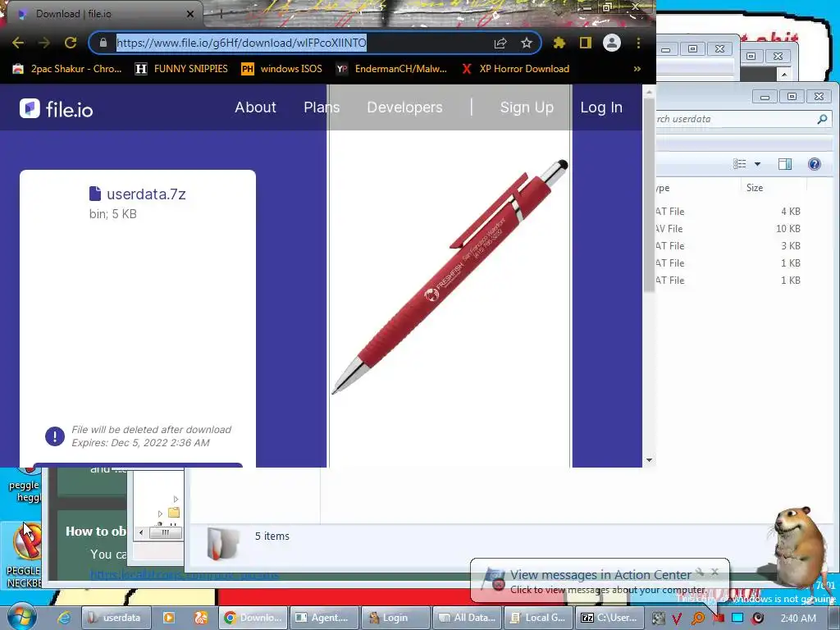The width and height of the screenshot is (840, 630).
Task: Click the file.io logo
Action: (x=57, y=109)
